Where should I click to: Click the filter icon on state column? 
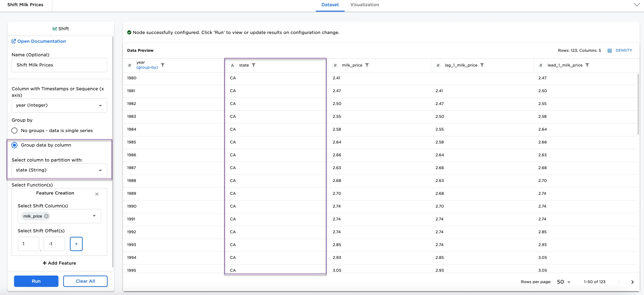tap(253, 65)
